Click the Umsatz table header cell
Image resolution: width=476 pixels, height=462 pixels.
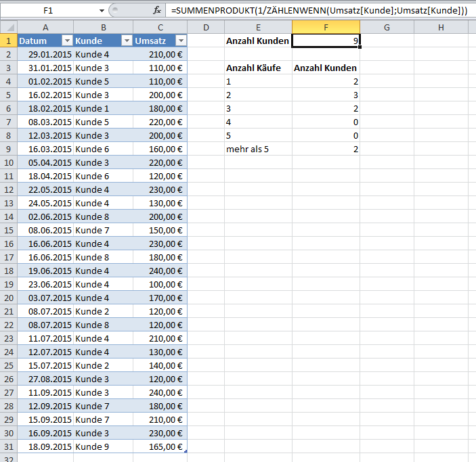[x=160, y=41]
